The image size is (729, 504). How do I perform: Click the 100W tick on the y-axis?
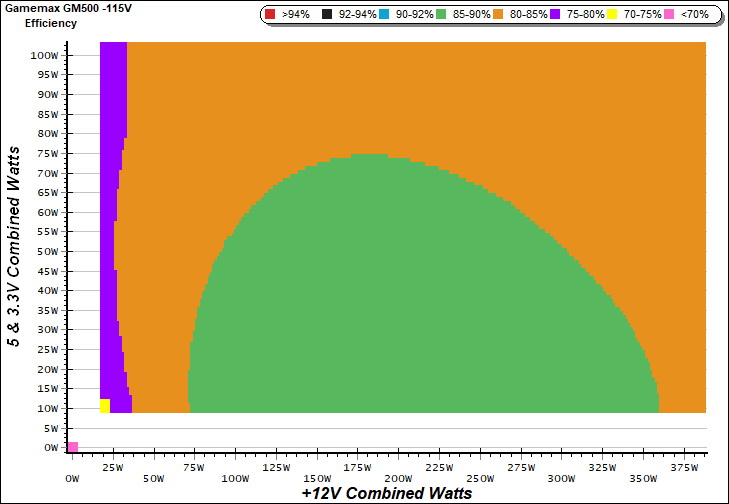(x=43, y=56)
